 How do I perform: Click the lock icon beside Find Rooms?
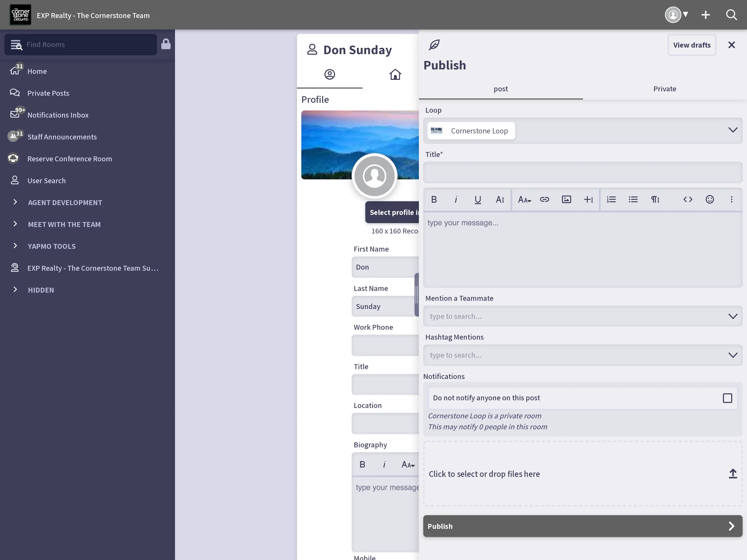pos(166,44)
